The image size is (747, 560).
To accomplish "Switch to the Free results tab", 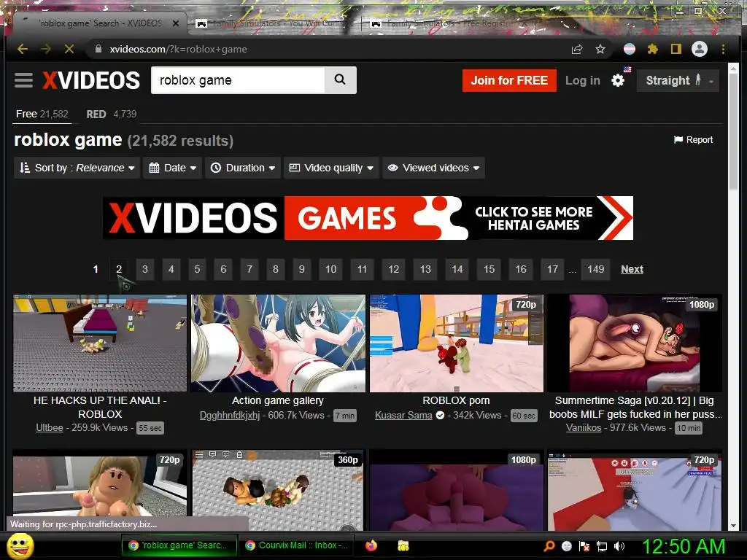I will (42, 114).
